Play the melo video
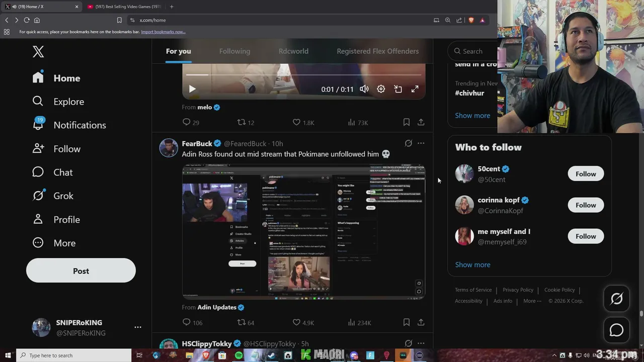 [192, 89]
